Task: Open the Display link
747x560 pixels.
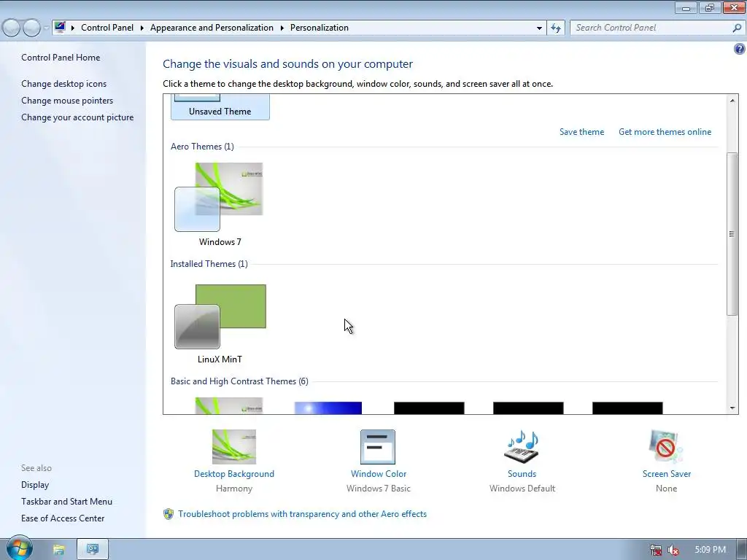Action: pyautogui.click(x=35, y=485)
